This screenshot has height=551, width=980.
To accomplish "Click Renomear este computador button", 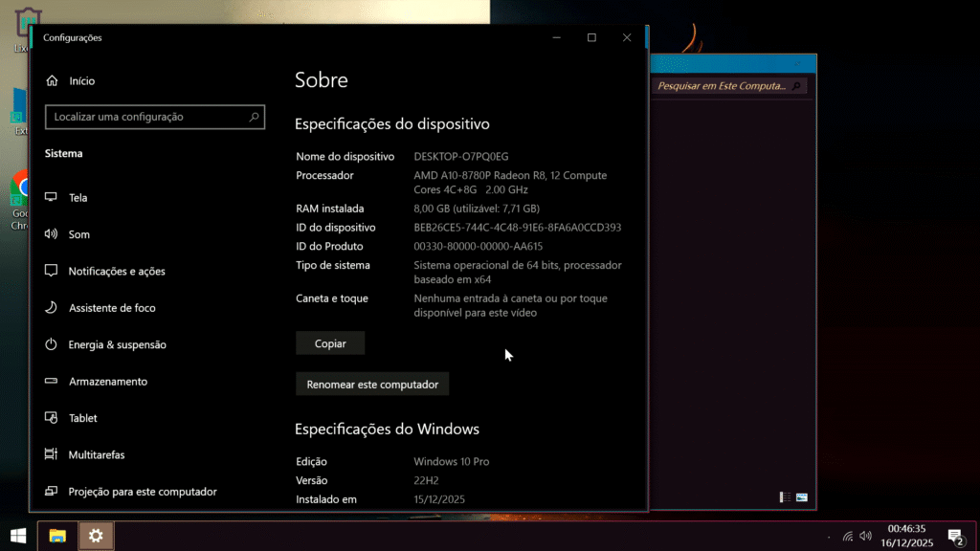I will pyautogui.click(x=372, y=385).
